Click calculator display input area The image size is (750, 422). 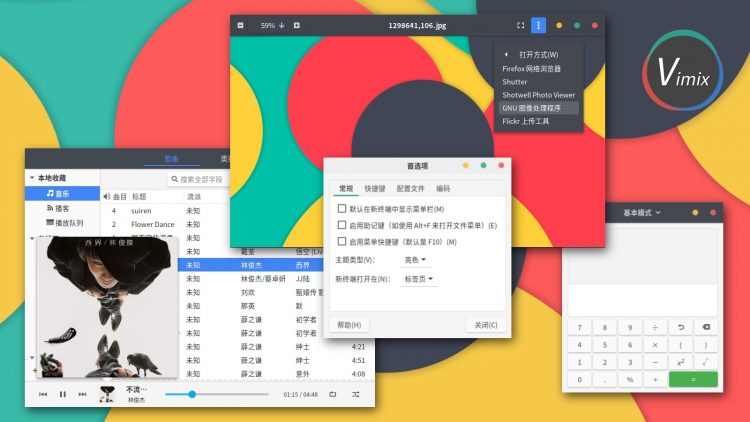(643, 300)
